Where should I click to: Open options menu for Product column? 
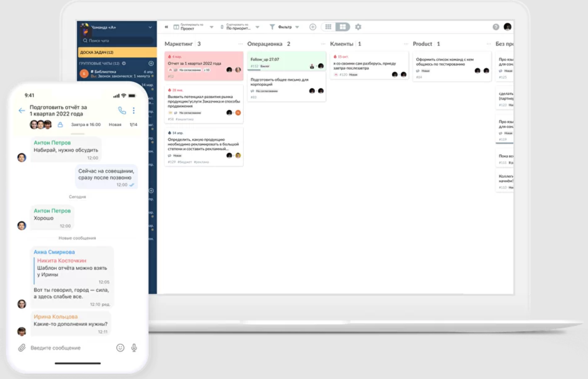[x=488, y=44]
